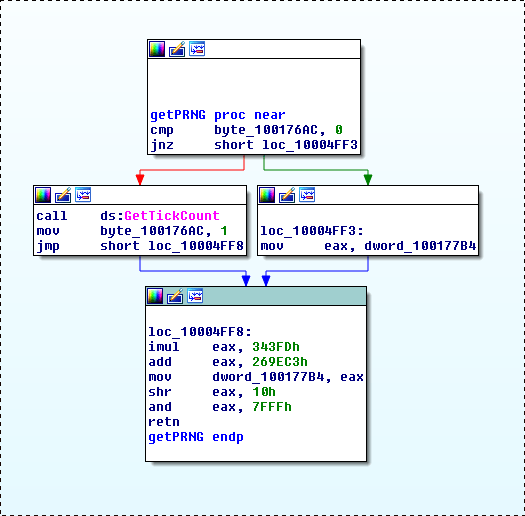Click byte_100176AC in the cmp instruction
This screenshot has width=525, height=516.
(x=266, y=130)
